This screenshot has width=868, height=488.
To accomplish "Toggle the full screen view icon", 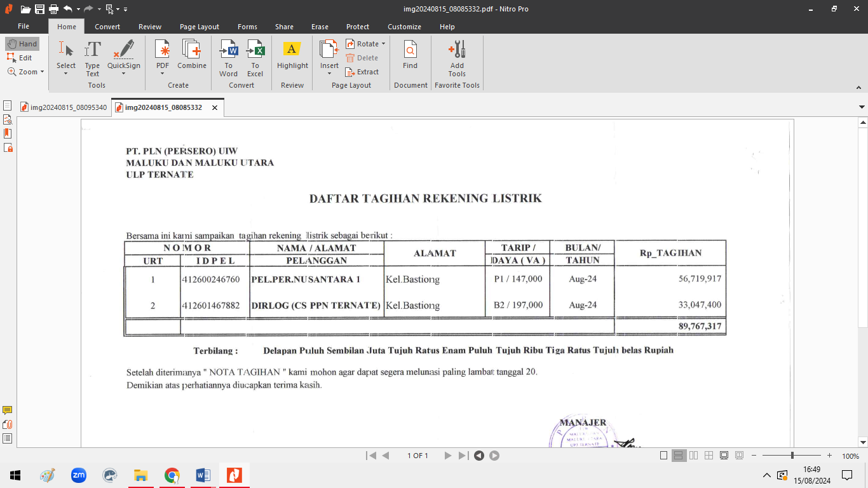I will 724,456.
